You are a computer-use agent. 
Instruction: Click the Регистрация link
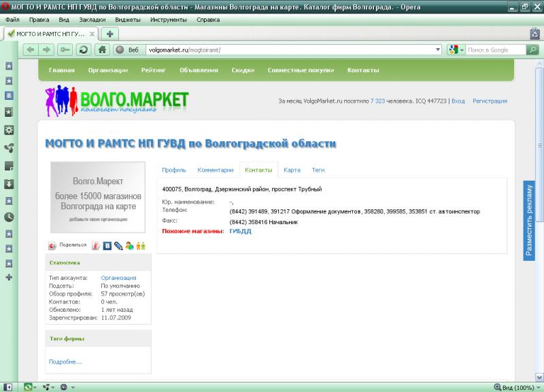pyautogui.click(x=490, y=101)
